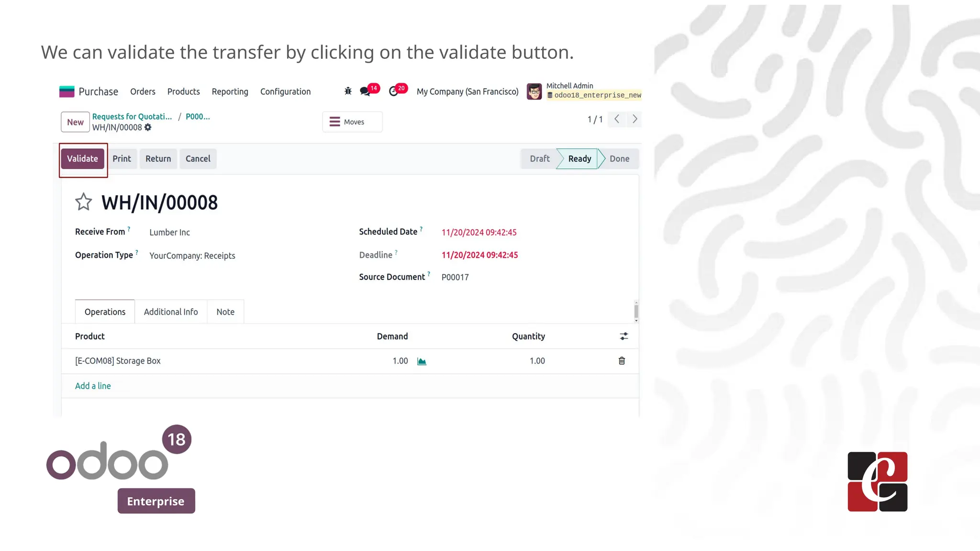Open the Orders menu
The image size is (980, 551).
[x=143, y=91]
